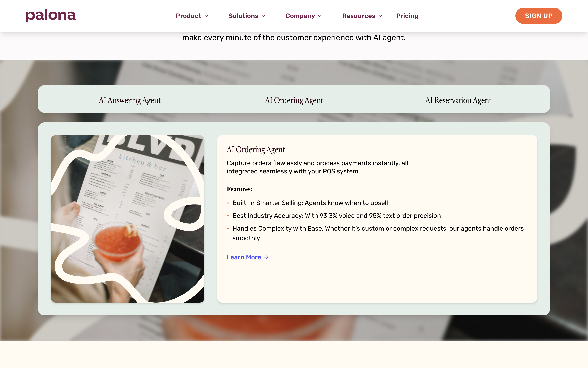Click the Learn More link
588x368 pixels.
tap(244, 257)
